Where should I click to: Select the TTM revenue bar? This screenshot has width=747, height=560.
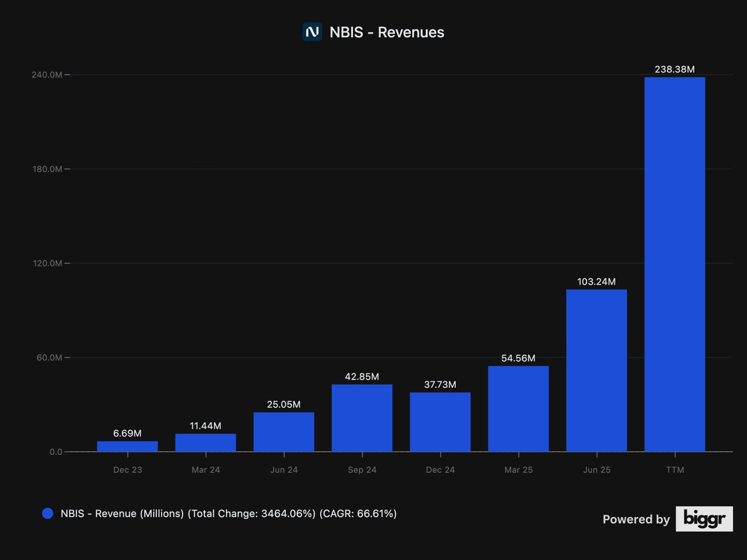[x=675, y=264]
